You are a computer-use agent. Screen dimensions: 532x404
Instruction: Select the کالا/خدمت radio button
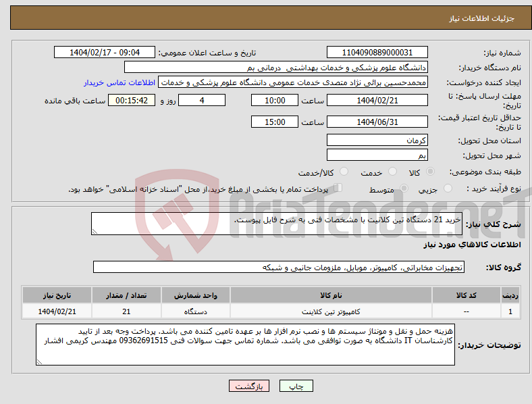pos(344,172)
